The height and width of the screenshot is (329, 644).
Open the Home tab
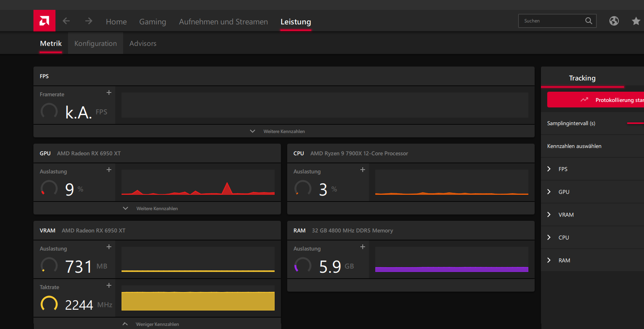click(116, 22)
